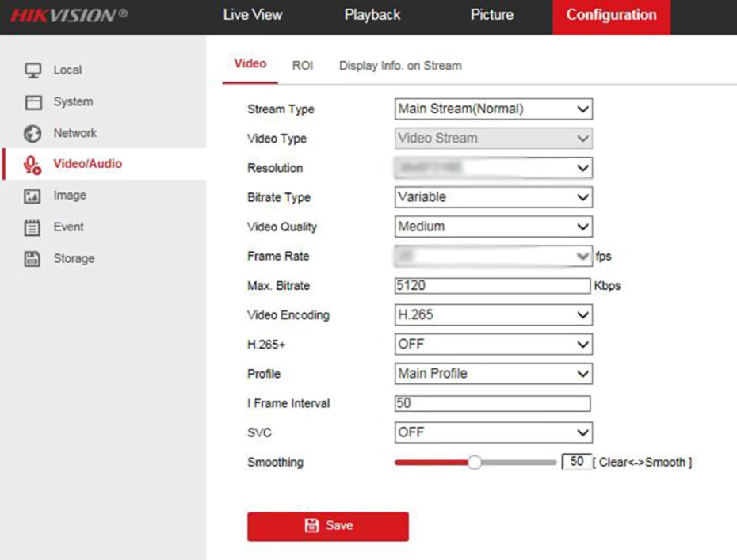The image size is (737, 560).
Task: Open the Profile dropdown
Action: tap(494, 374)
